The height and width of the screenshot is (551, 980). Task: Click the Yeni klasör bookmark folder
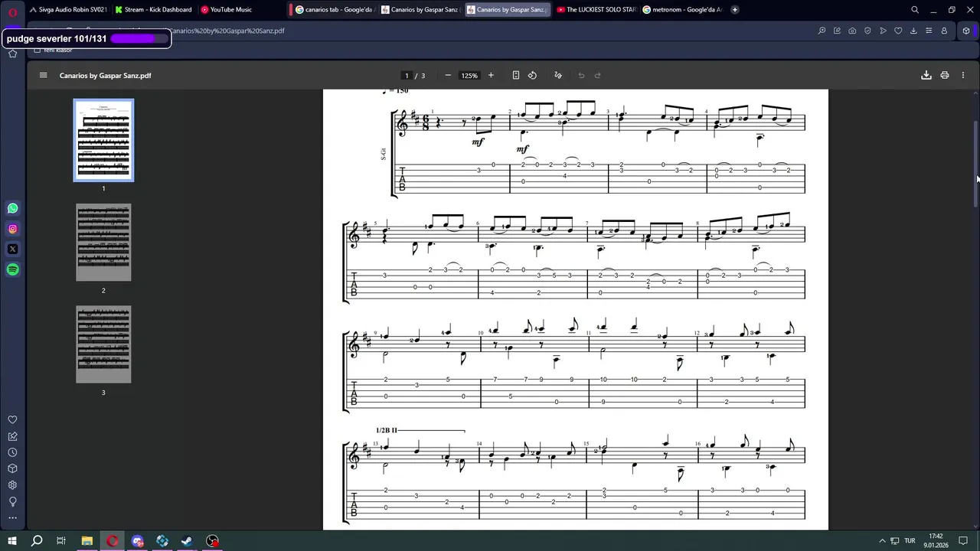[54, 50]
